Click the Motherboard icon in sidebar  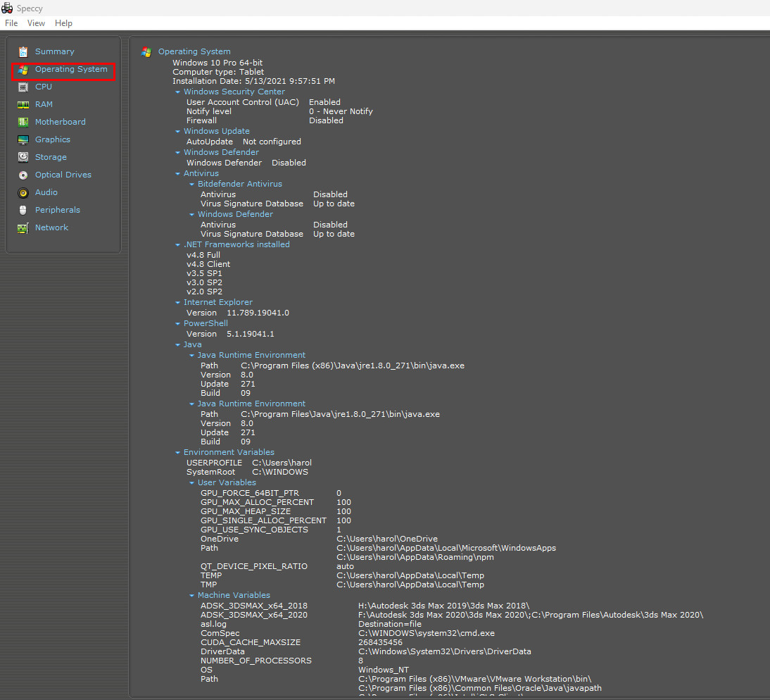pos(23,123)
